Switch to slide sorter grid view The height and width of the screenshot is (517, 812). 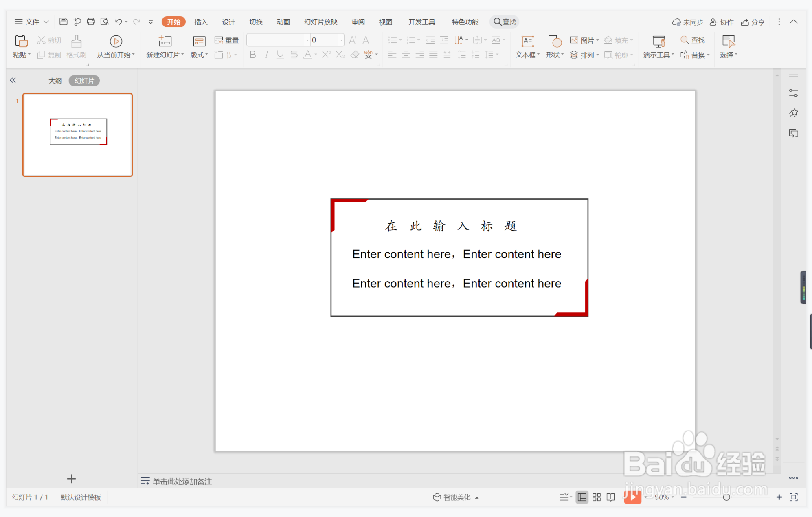pos(597,497)
